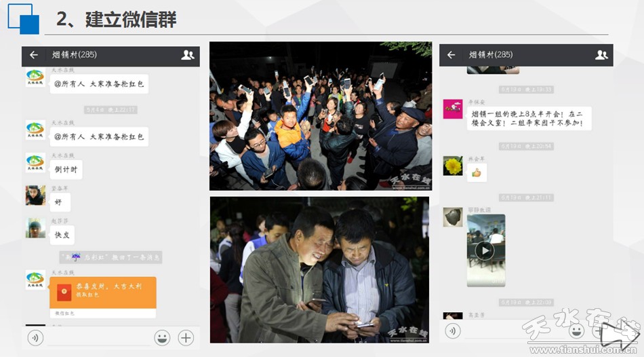The width and height of the screenshot is (644, 357).
Task: Select the crowd holding phones photo
Action: click(320, 116)
